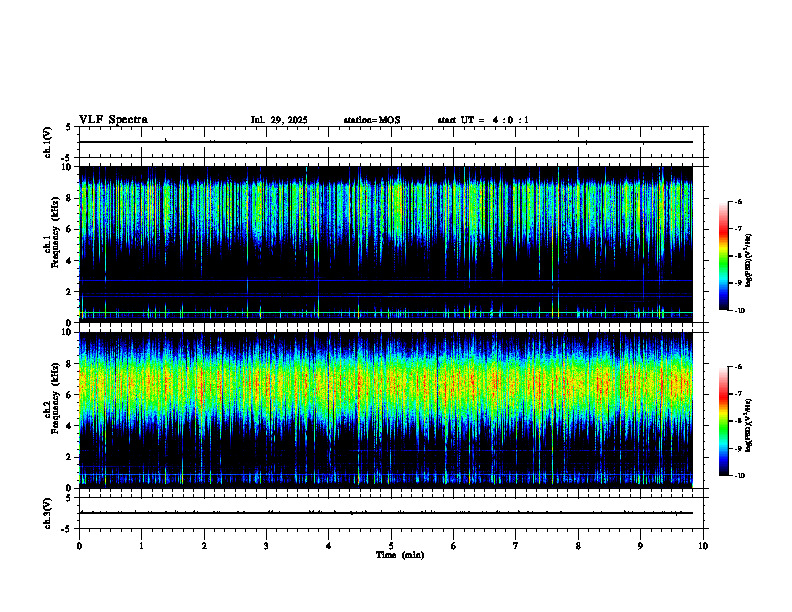
Task: Click the time axis tick label "2"
Action: pyautogui.click(x=204, y=546)
